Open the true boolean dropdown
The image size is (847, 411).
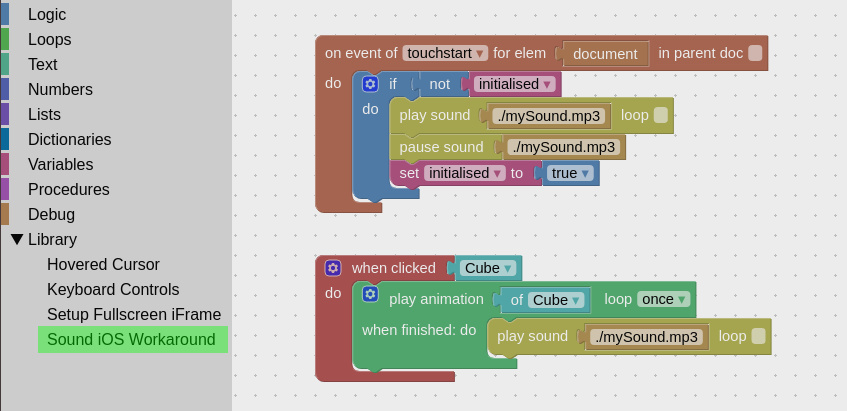570,173
